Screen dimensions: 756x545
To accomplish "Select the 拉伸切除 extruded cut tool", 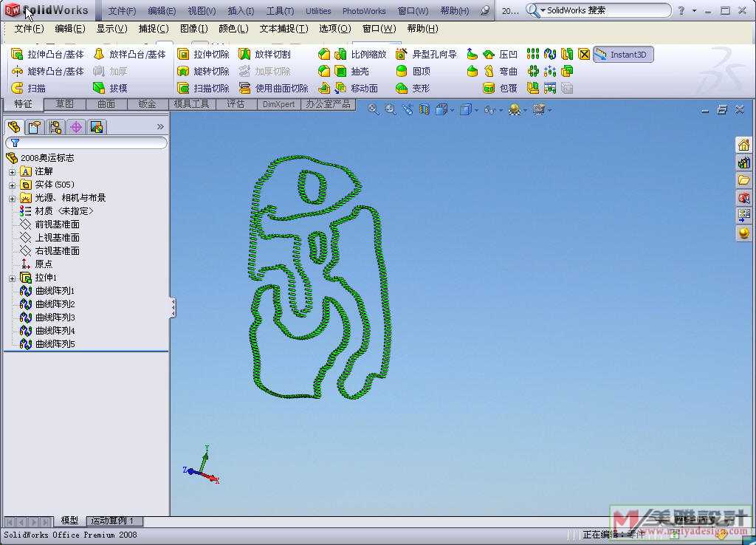I will [203, 55].
